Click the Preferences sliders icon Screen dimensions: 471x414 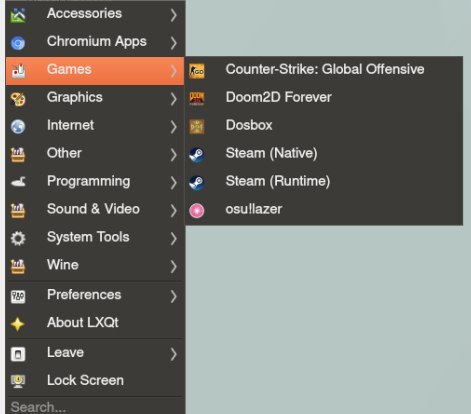(18, 296)
